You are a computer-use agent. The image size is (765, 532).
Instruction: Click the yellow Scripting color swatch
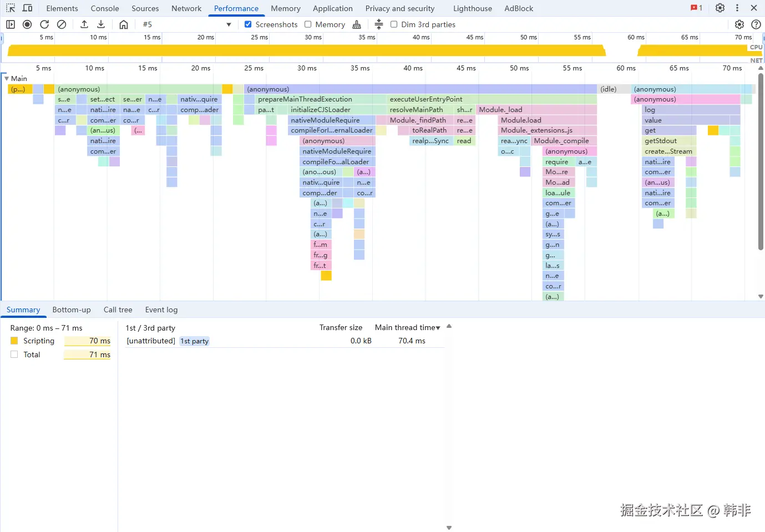(14, 341)
